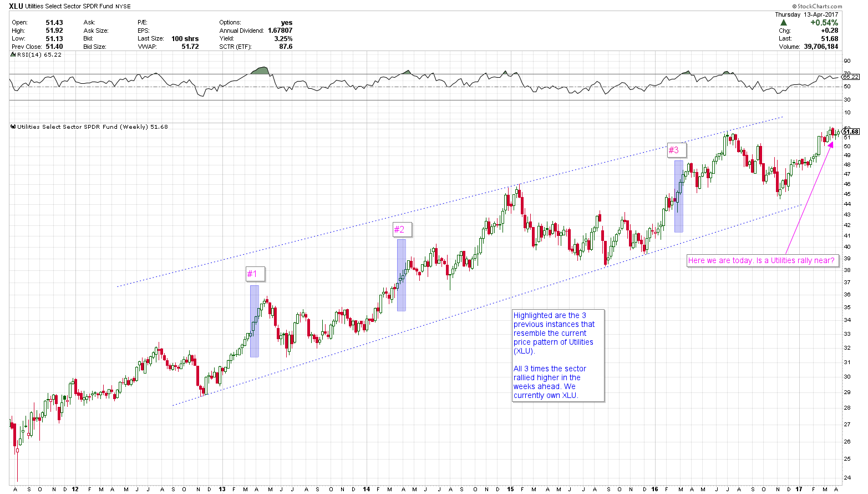Click the #3 annotation label
Image resolution: width=868 pixels, height=494 pixels.
677,150
